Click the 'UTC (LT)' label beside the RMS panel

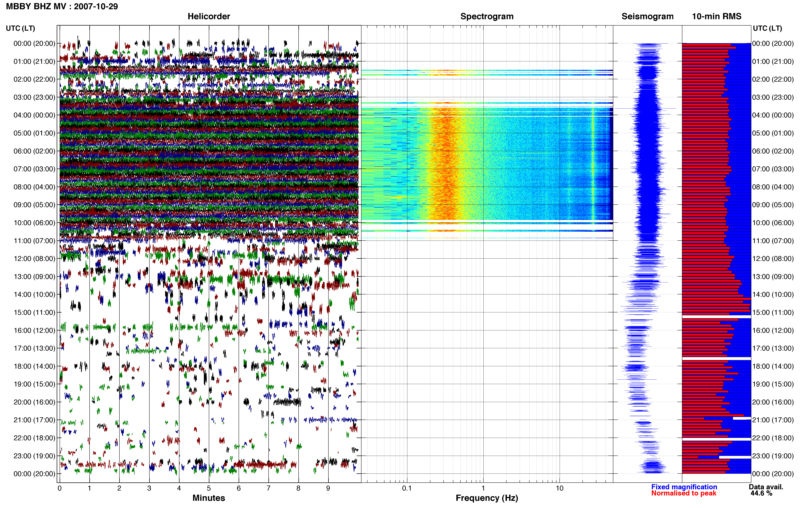(767, 28)
